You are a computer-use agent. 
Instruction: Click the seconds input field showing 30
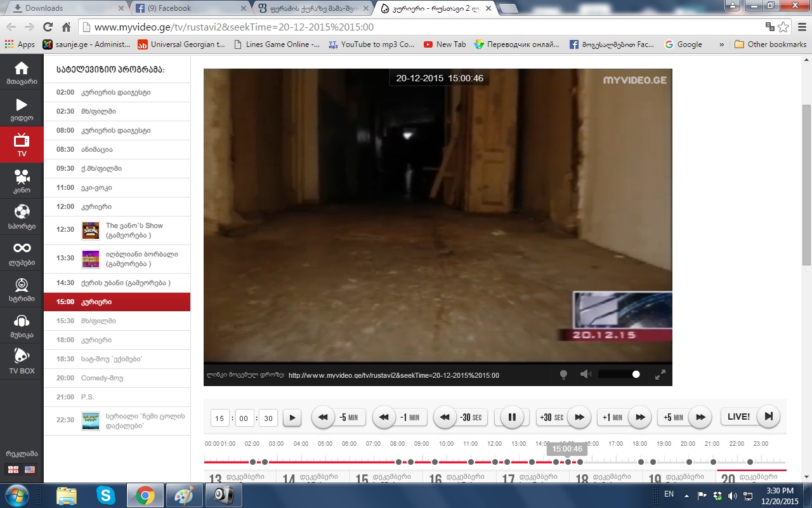pos(268,418)
